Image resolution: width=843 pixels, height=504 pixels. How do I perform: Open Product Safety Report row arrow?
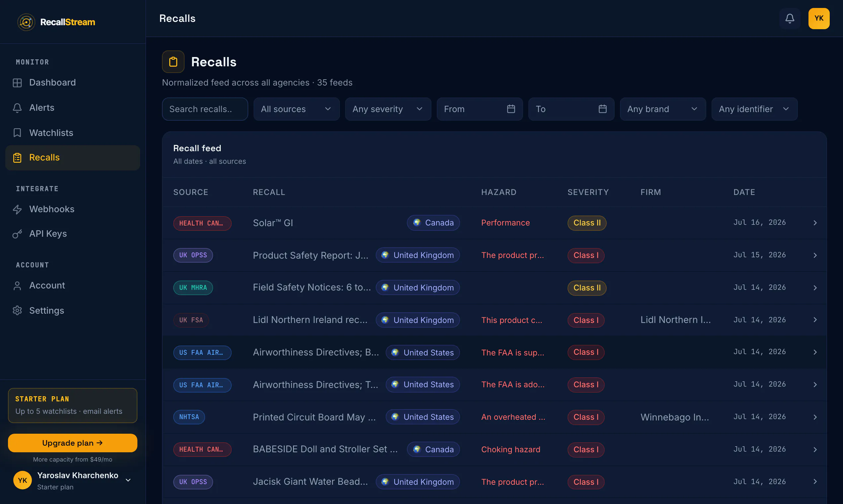coord(815,255)
